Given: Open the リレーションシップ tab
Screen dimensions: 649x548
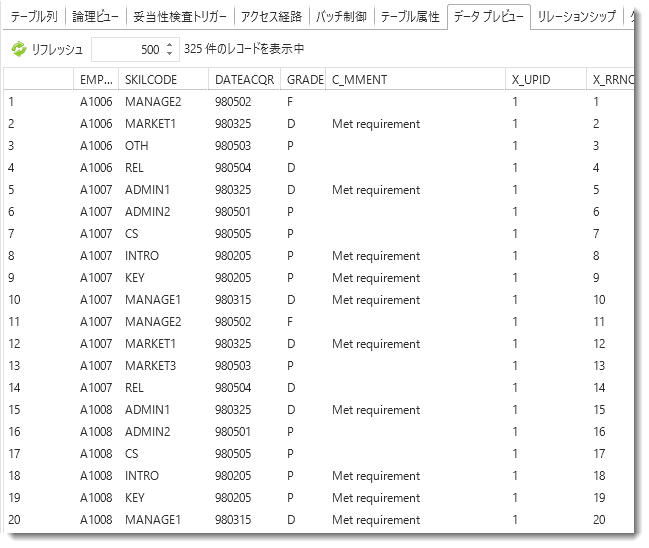Looking at the screenshot, I should (577, 17).
